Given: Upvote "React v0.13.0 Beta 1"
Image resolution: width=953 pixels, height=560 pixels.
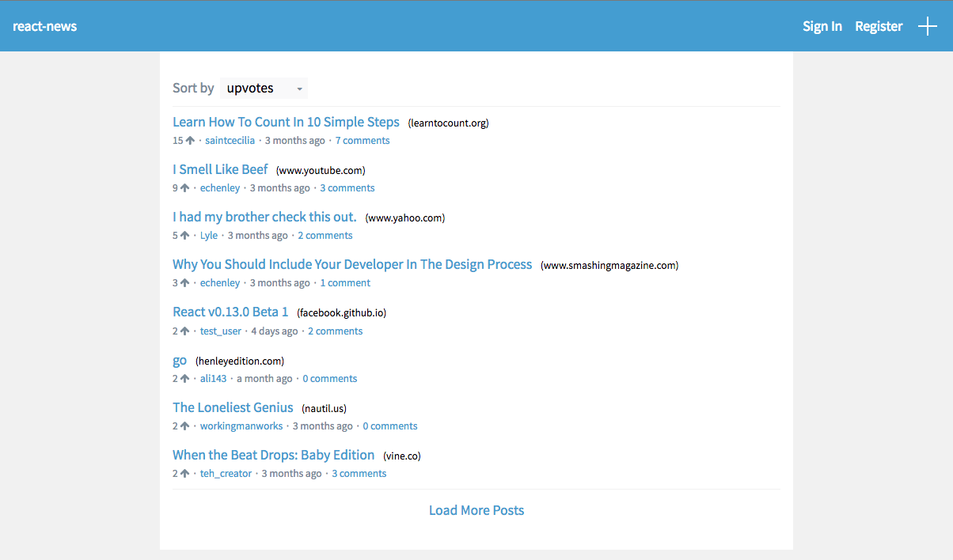Looking at the screenshot, I should (184, 331).
